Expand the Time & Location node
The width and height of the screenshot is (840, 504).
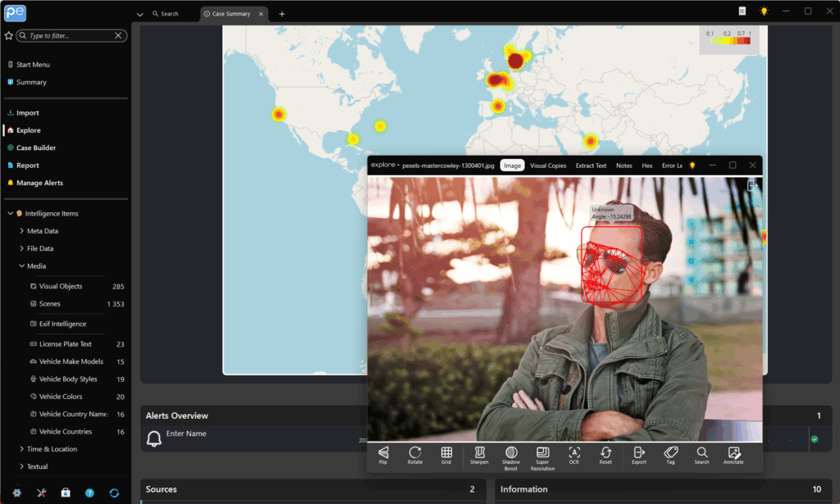pos(21,449)
